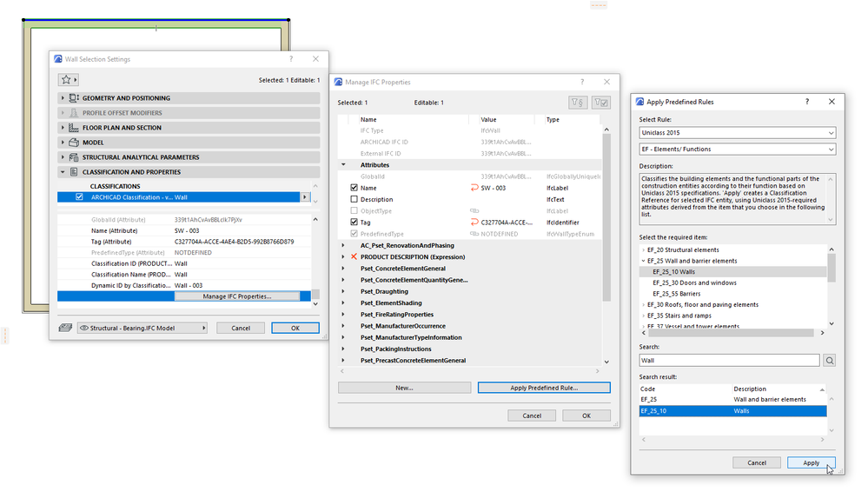This screenshot has width=868, height=492.
Task: Toggle the PredefinedType attribute checkbox
Action: coord(354,234)
